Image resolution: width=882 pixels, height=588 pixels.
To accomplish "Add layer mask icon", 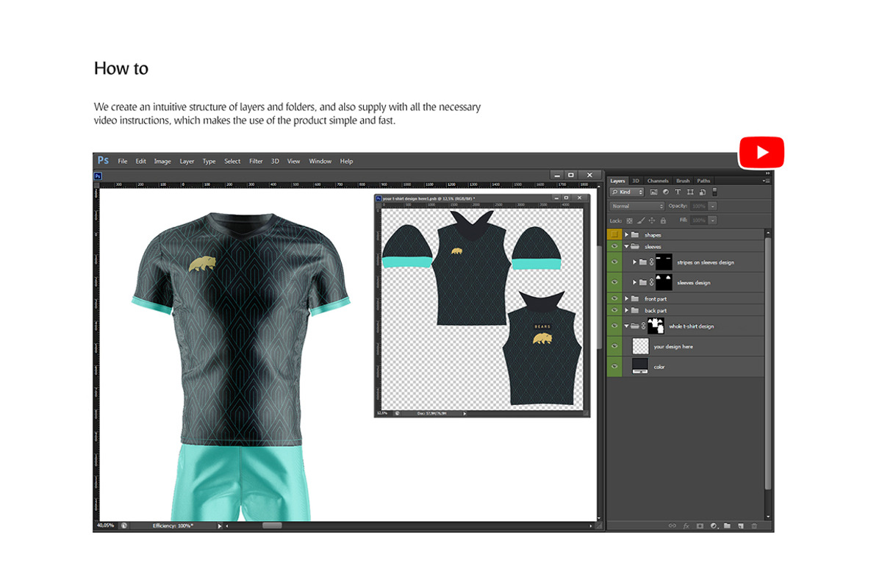I will pos(700,526).
